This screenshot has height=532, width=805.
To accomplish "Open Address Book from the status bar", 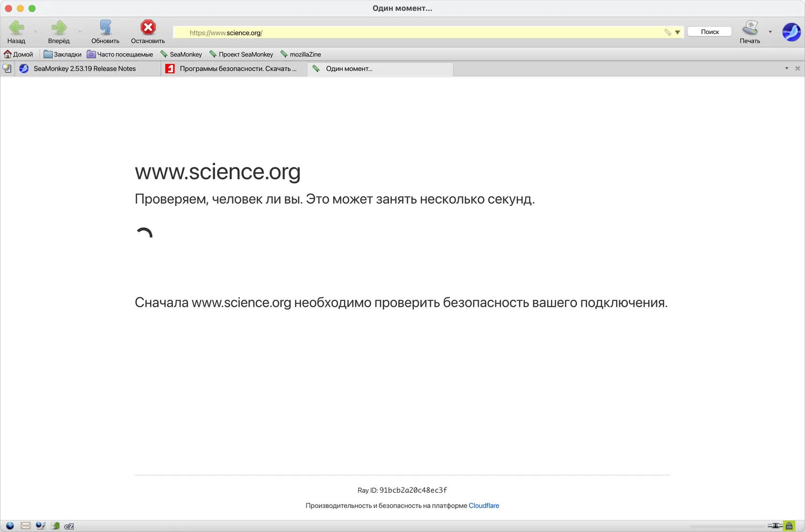I will 55,526.
